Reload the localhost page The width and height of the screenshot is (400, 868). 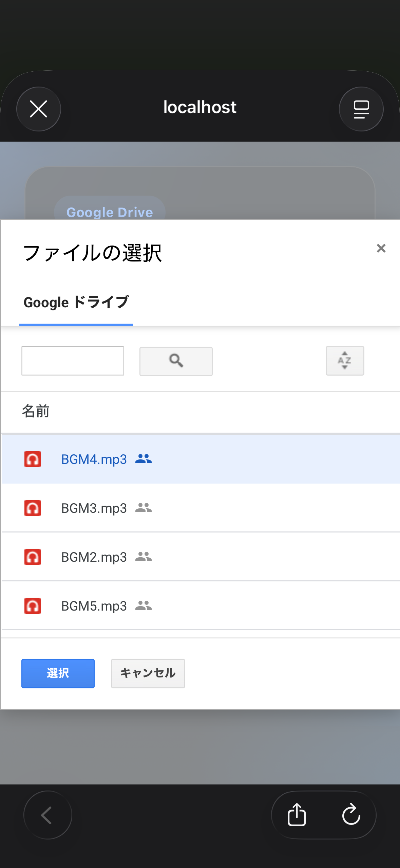(x=351, y=814)
